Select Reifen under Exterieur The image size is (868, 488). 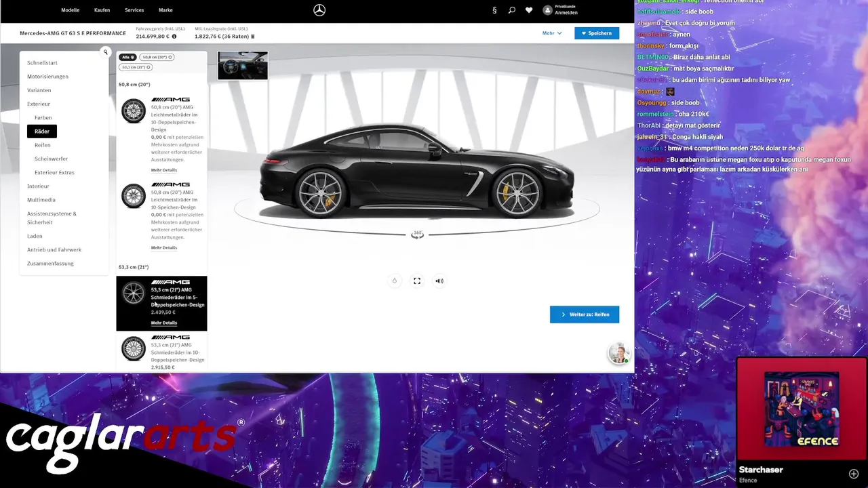pos(42,145)
